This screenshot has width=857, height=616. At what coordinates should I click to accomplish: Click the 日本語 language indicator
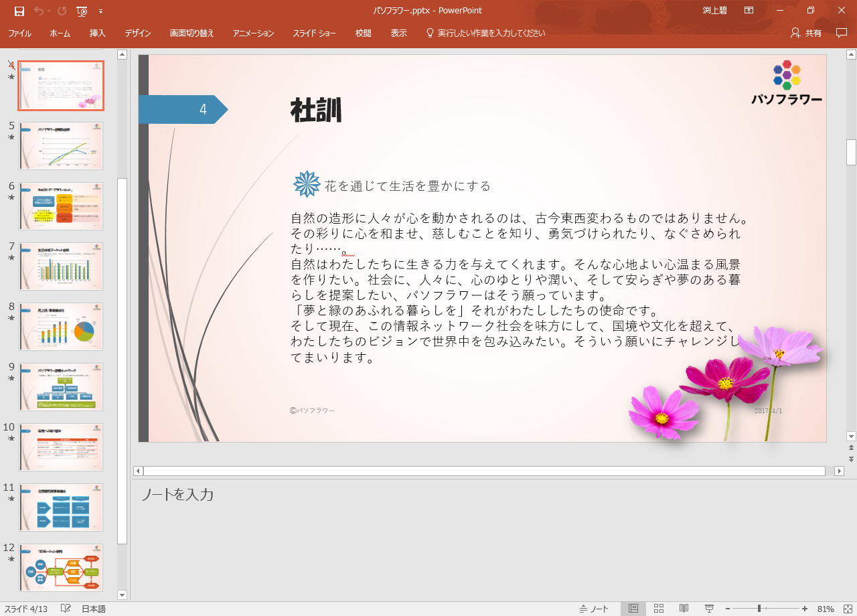(94, 609)
